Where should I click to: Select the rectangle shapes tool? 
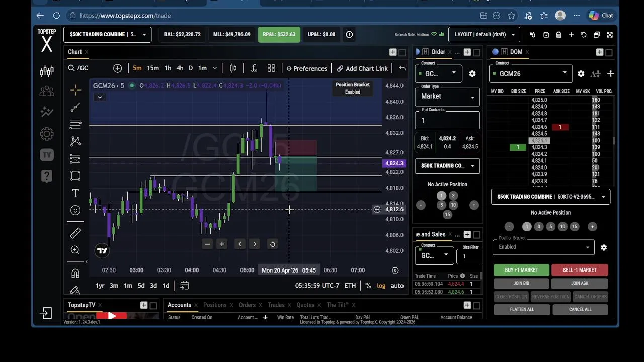75,176
